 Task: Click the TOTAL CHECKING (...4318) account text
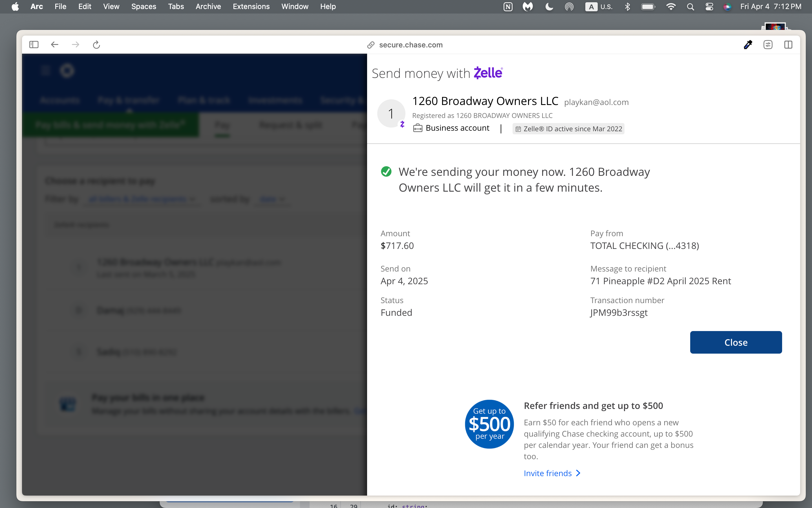(645, 246)
